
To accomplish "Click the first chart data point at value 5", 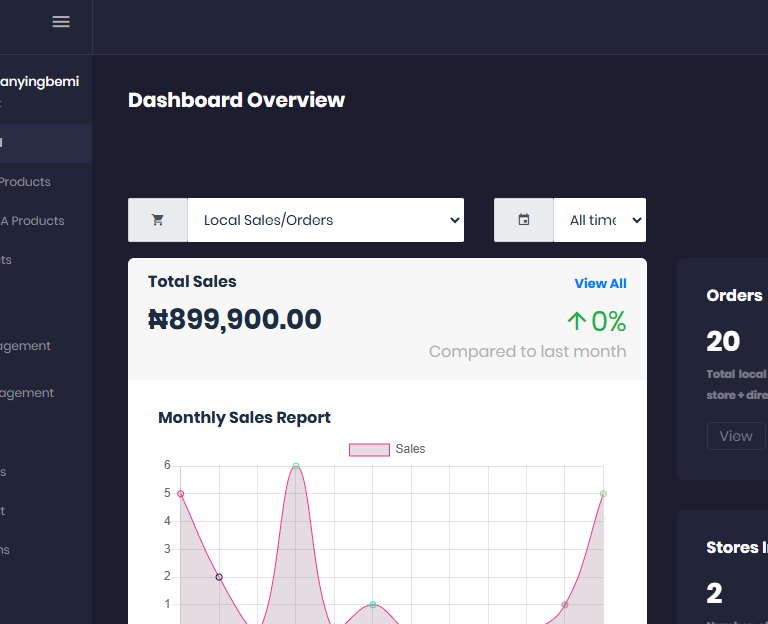I will tap(181, 493).
